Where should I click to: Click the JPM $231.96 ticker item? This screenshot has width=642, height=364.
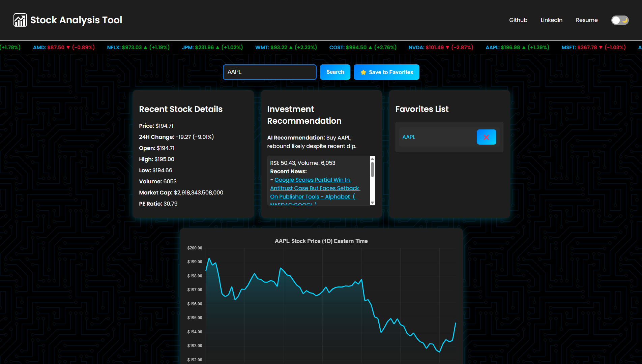(x=212, y=48)
